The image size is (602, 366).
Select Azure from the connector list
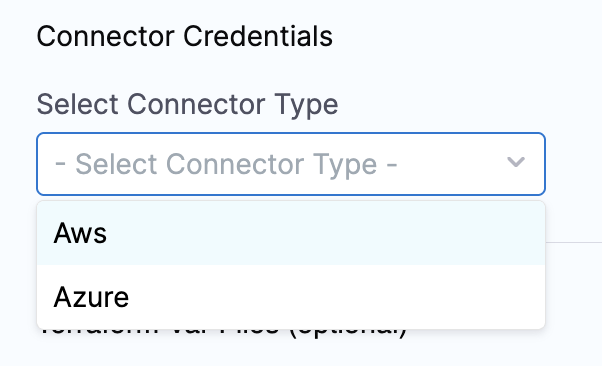point(291,297)
